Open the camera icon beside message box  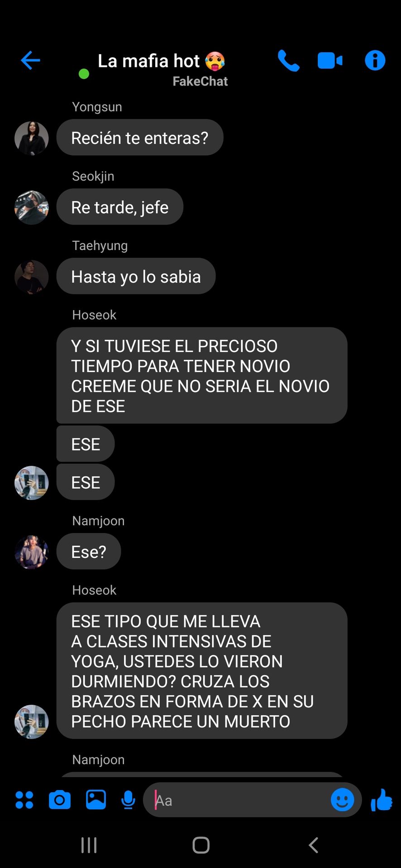coord(60,800)
